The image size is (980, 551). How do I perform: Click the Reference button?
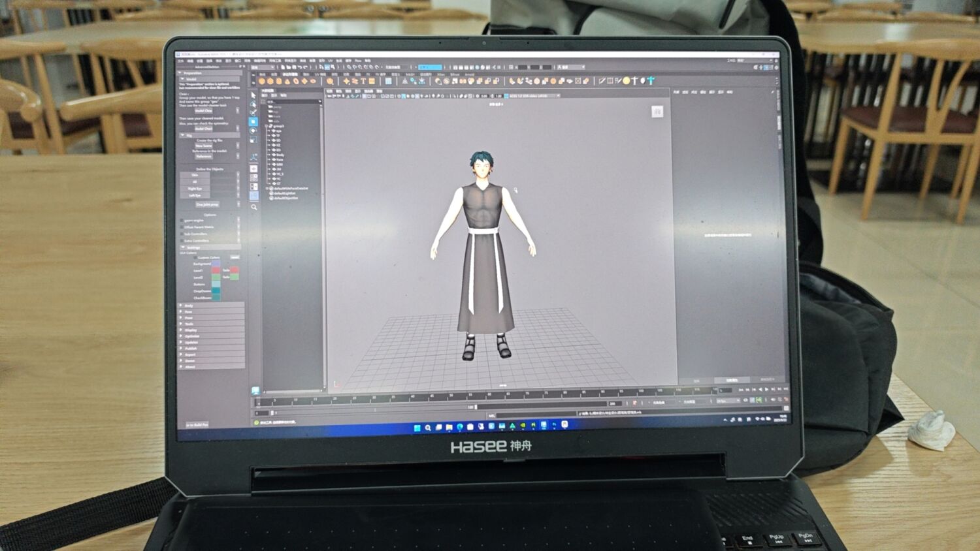(x=204, y=157)
